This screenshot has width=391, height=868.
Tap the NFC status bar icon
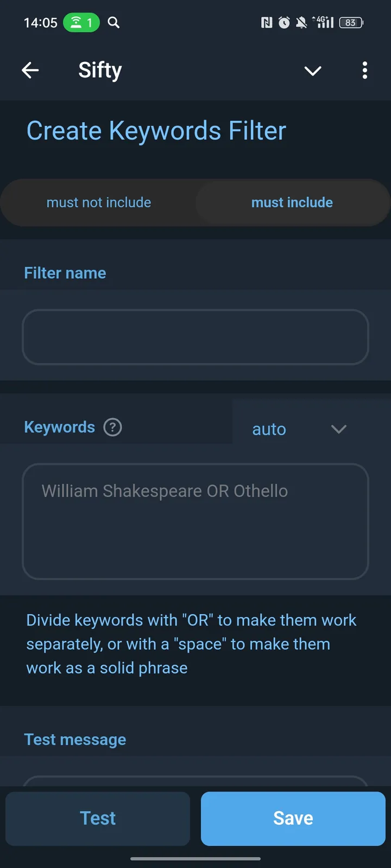[266, 22]
